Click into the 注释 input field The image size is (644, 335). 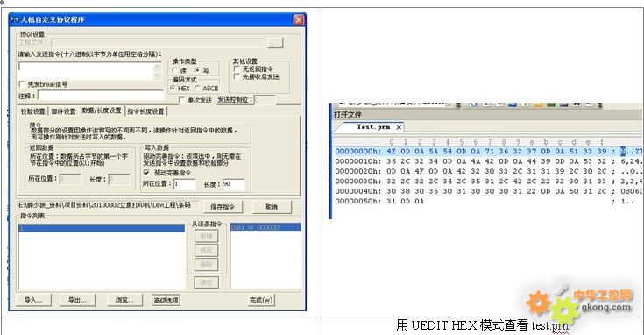pos(101,96)
